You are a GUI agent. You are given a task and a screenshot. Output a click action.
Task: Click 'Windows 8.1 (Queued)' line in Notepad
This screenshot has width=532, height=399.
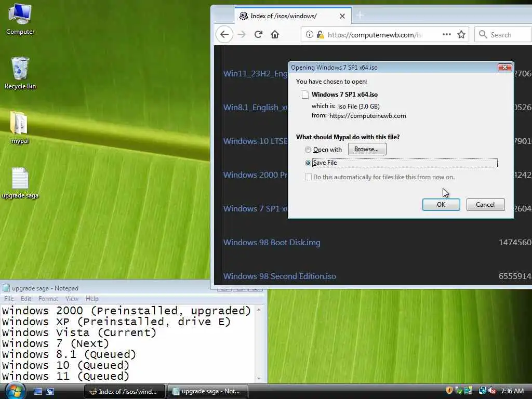pos(69,354)
